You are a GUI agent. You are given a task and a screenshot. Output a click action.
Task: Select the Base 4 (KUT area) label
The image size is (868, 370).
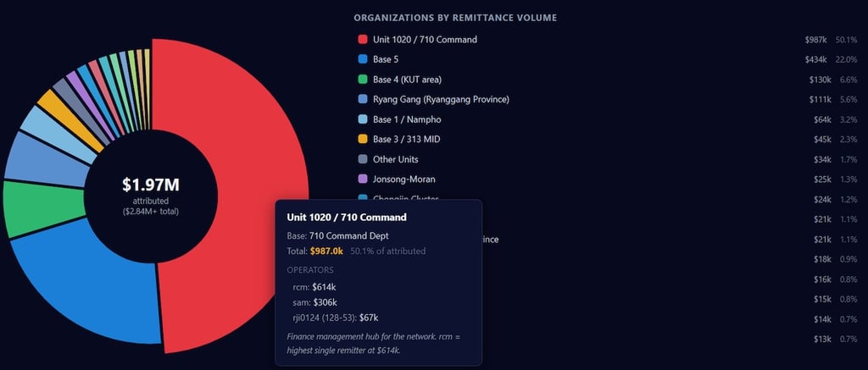(407, 79)
